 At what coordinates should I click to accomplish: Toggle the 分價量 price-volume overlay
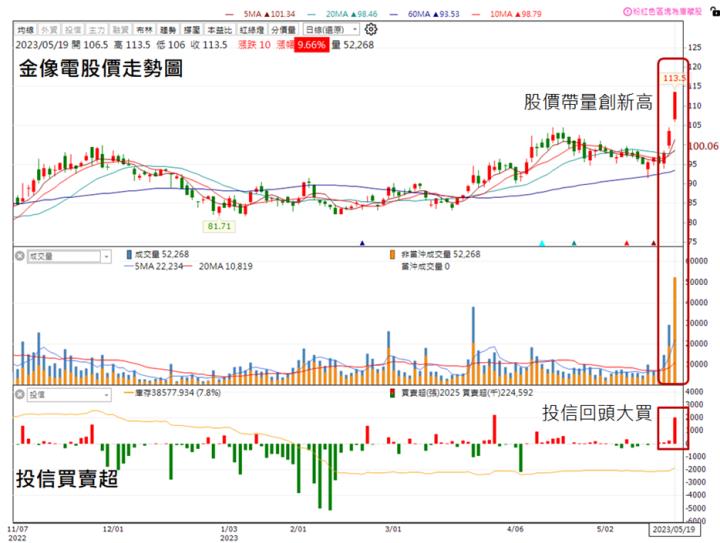point(283,30)
